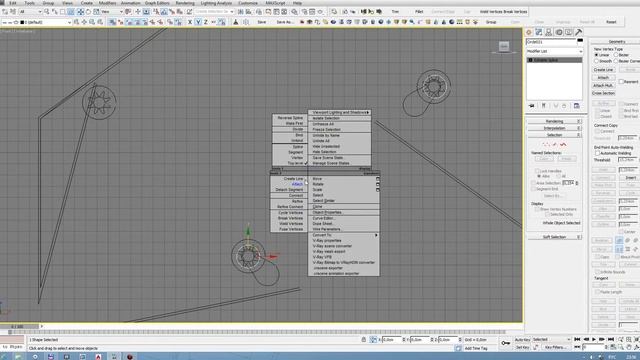Enable Automatic Welding checkbox

(x=597, y=153)
